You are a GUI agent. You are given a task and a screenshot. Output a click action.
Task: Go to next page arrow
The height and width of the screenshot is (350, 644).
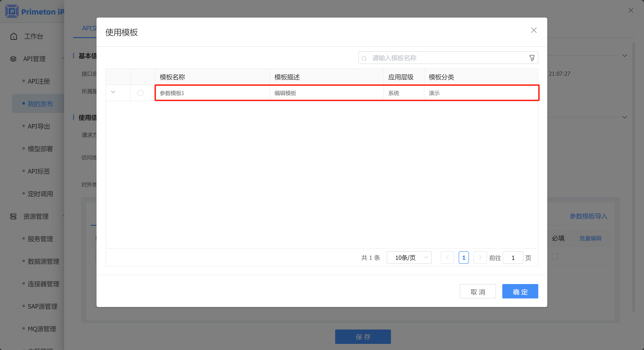tap(480, 257)
